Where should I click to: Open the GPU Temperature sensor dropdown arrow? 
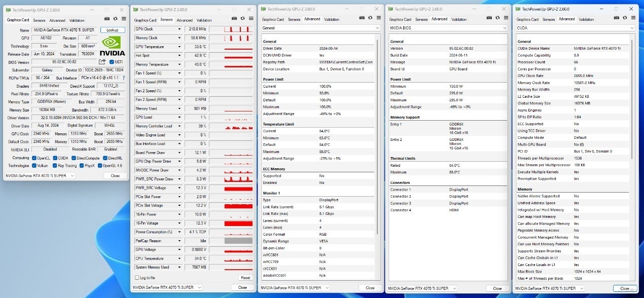179,47
